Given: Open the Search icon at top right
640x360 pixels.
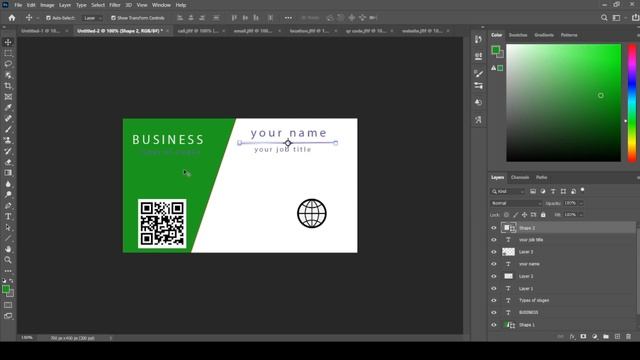Looking at the screenshot, I should (604, 18).
